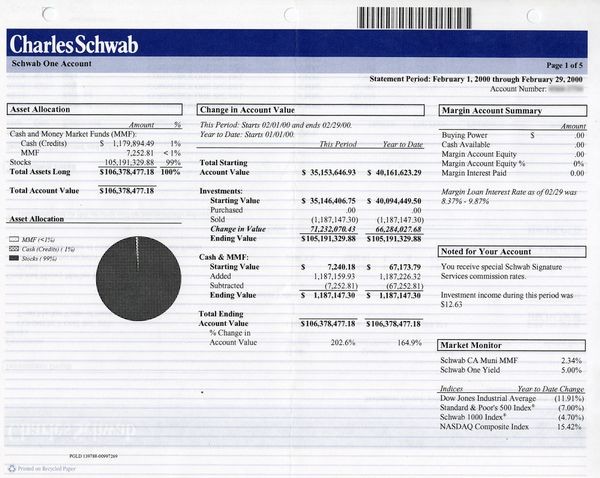Click the "Market Monitor" header
The image size is (600, 478).
tap(512, 345)
